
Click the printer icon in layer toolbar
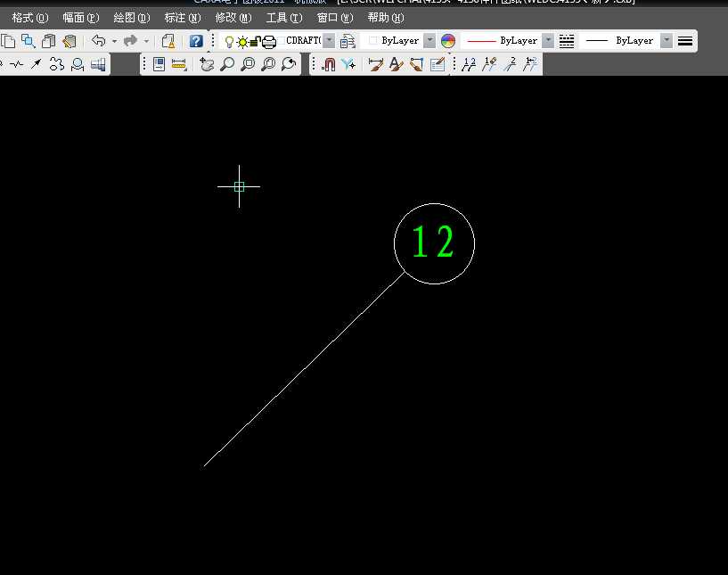[x=268, y=41]
